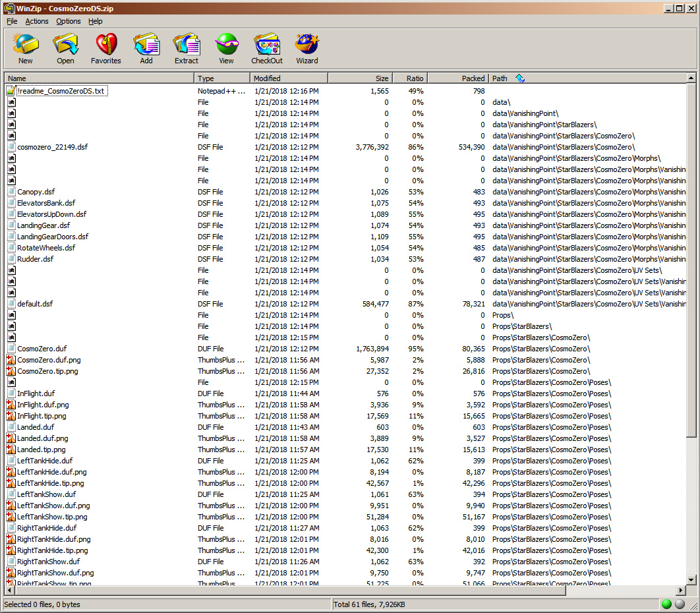Click the gray status light in status bar

click(680, 604)
